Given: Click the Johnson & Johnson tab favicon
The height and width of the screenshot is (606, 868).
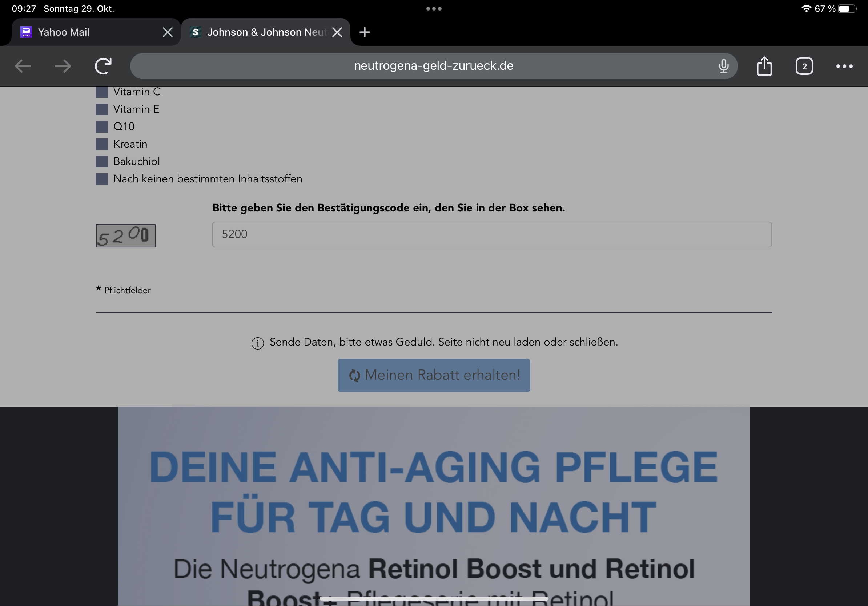Looking at the screenshot, I should pyautogui.click(x=196, y=32).
